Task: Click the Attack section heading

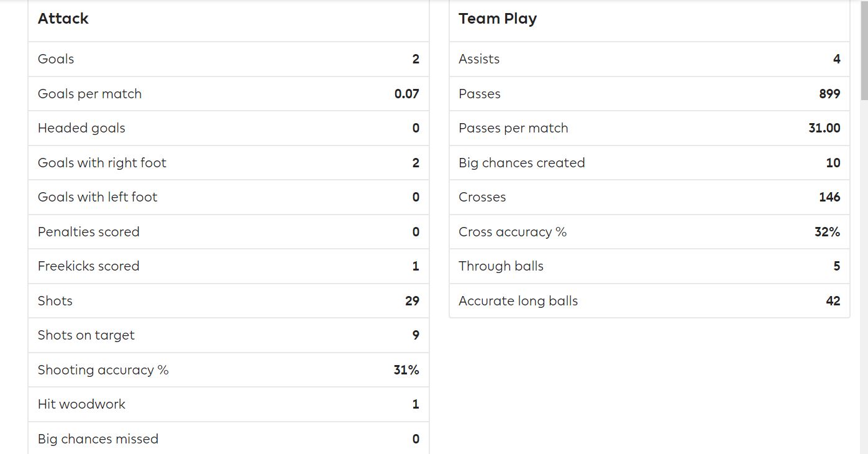Action: pos(63,19)
